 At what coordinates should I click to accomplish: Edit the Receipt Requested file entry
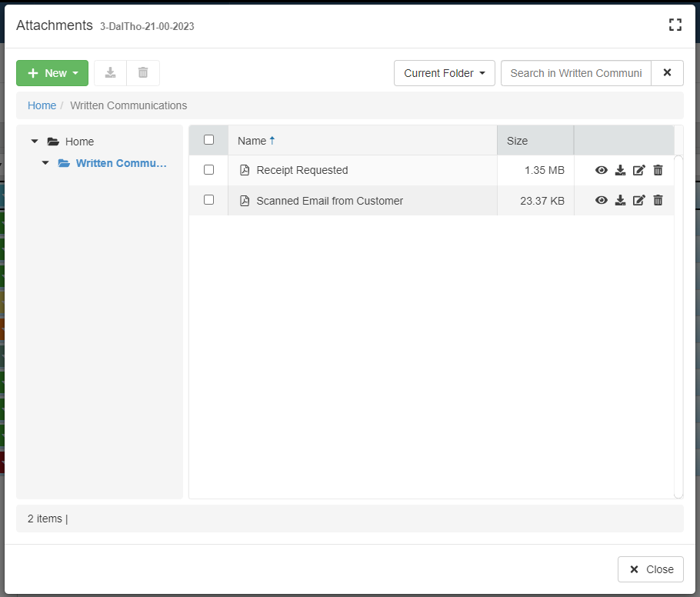pyautogui.click(x=638, y=170)
